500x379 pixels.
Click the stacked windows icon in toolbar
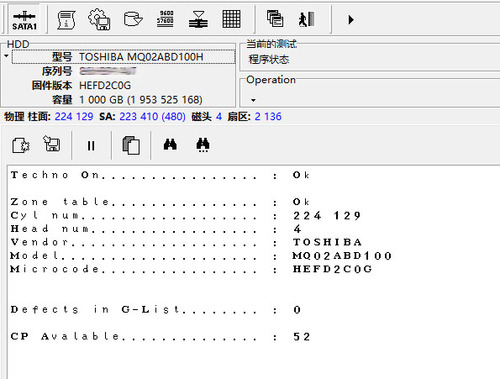click(x=275, y=18)
